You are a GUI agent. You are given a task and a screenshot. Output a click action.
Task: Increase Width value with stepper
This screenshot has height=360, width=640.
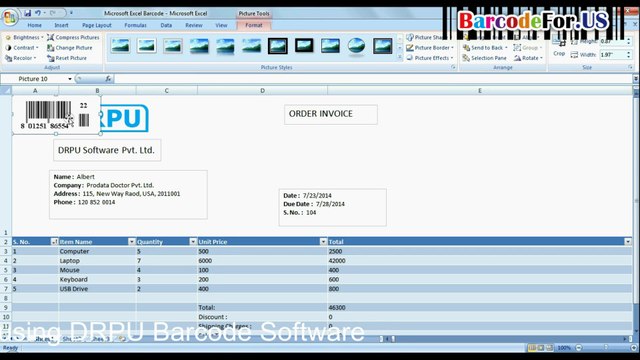pyautogui.click(x=629, y=53)
